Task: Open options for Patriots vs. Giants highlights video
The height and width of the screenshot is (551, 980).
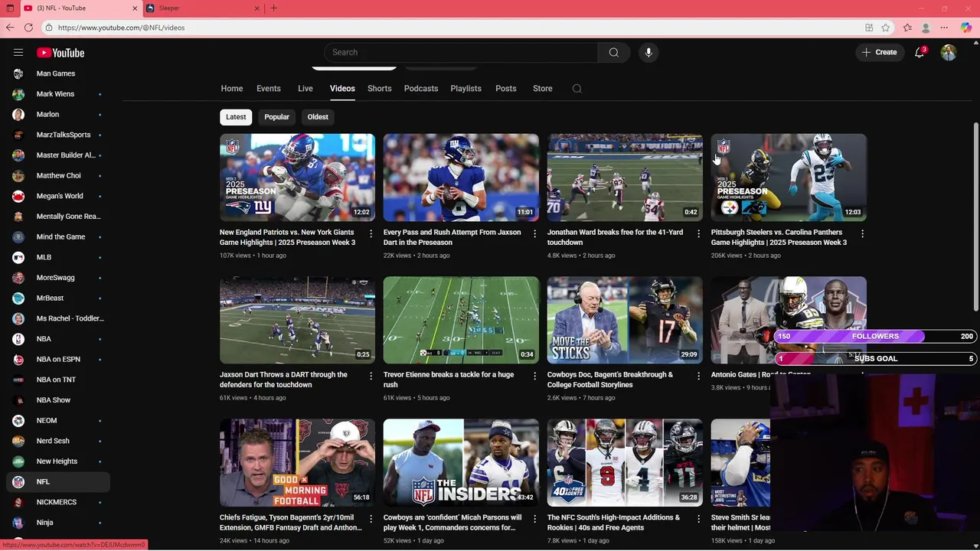Action: pyautogui.click(x=371, y=233)
